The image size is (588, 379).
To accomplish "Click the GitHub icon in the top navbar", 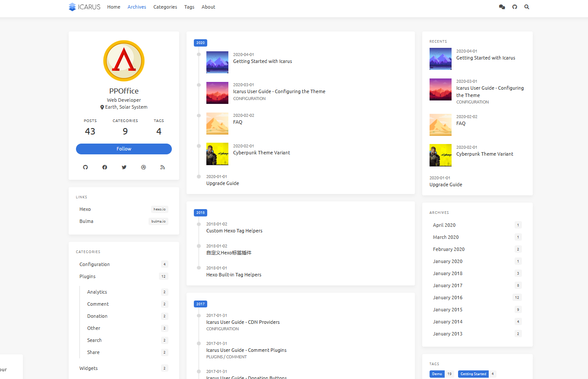I will pos(515,7).
